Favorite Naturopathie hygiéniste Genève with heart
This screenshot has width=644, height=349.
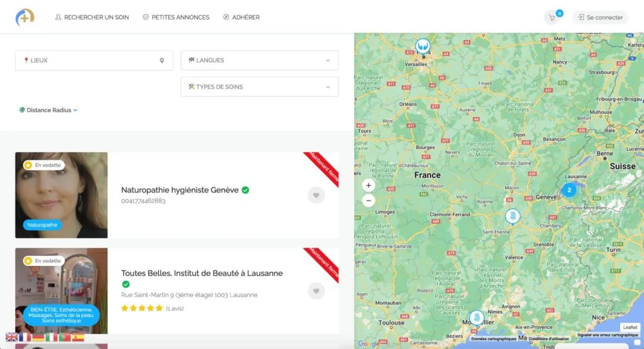click(316, 196)
